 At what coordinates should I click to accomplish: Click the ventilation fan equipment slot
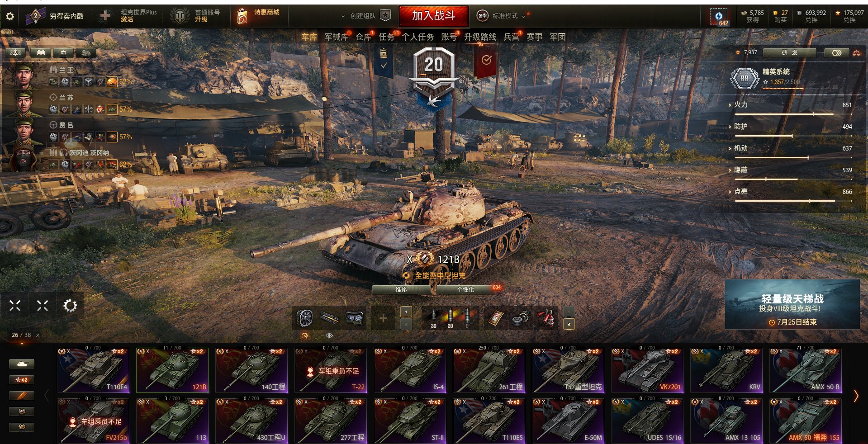(305, 318)
